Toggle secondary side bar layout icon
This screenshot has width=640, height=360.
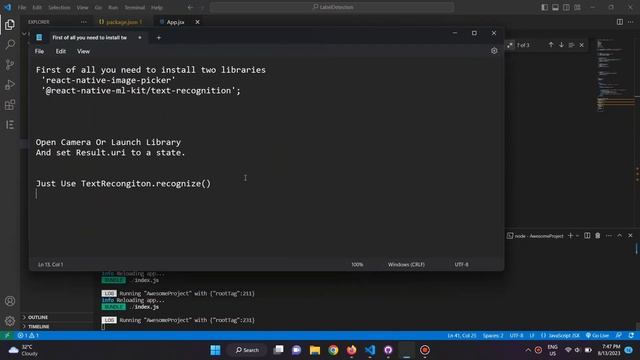566,7
